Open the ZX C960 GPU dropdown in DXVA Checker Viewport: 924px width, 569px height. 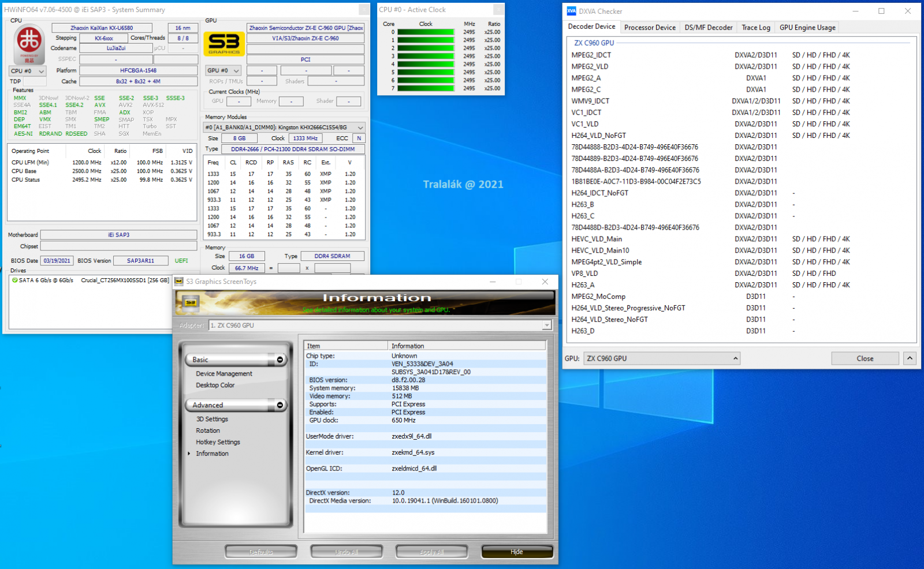pos(661,358)
